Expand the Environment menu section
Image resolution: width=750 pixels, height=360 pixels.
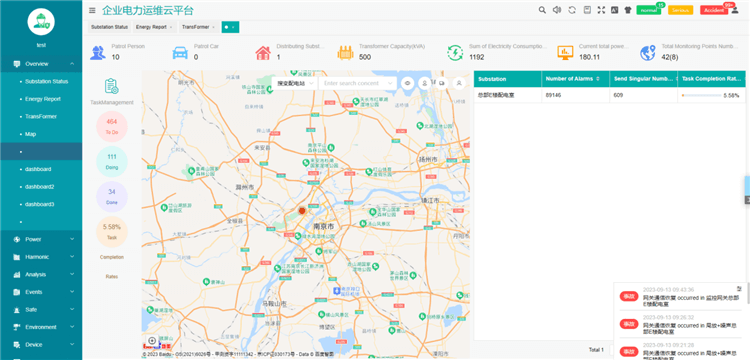pos(41,327)
